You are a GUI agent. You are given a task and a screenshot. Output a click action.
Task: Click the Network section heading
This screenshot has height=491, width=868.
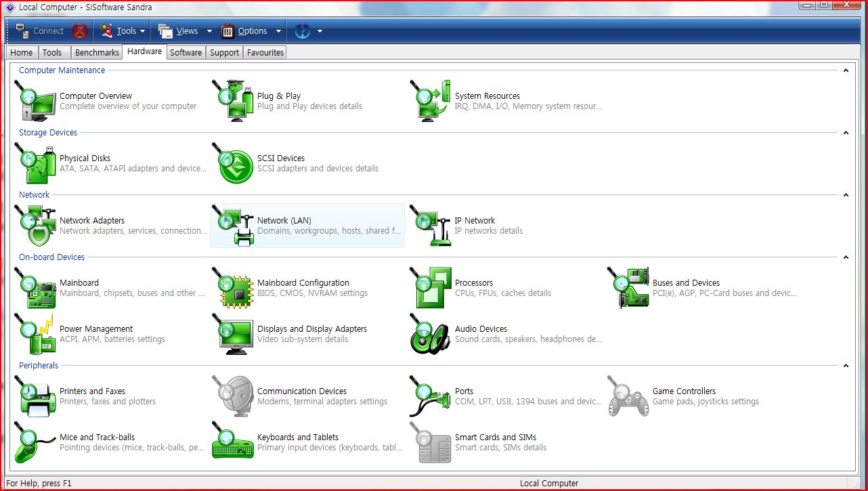coord(35,195)
